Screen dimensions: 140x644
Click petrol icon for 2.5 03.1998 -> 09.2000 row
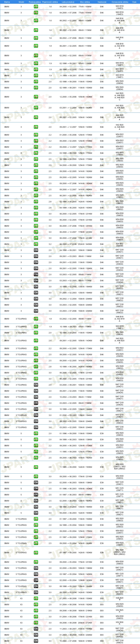tap(36, 153)
